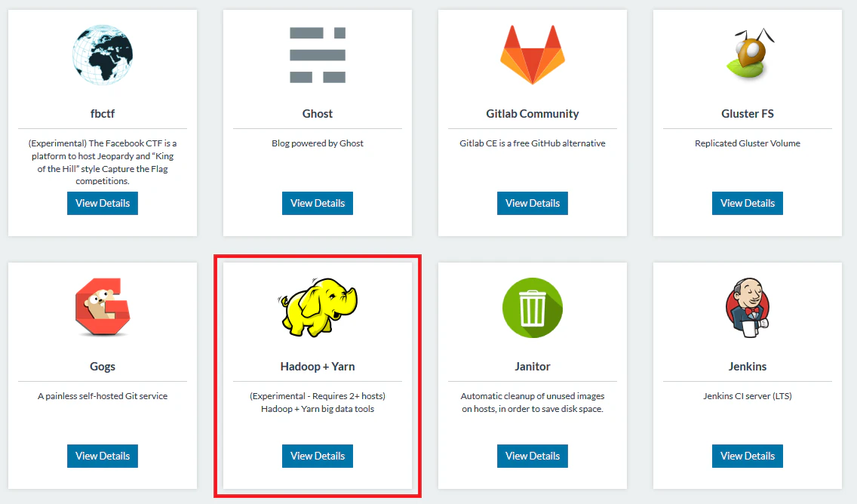Click "A painless self-hosted Git service" text
This screenshot has width=857, height=504.
click(103, 396)
